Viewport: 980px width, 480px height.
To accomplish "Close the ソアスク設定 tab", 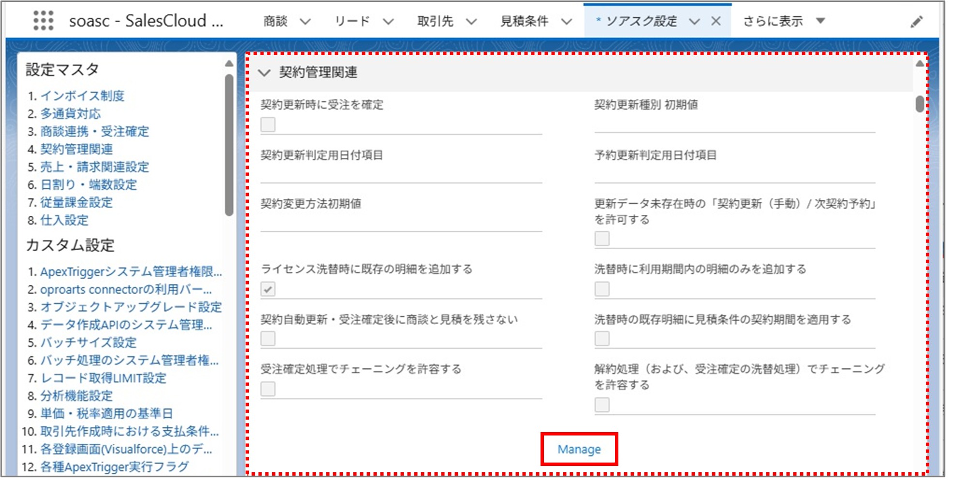I will 716,21.
